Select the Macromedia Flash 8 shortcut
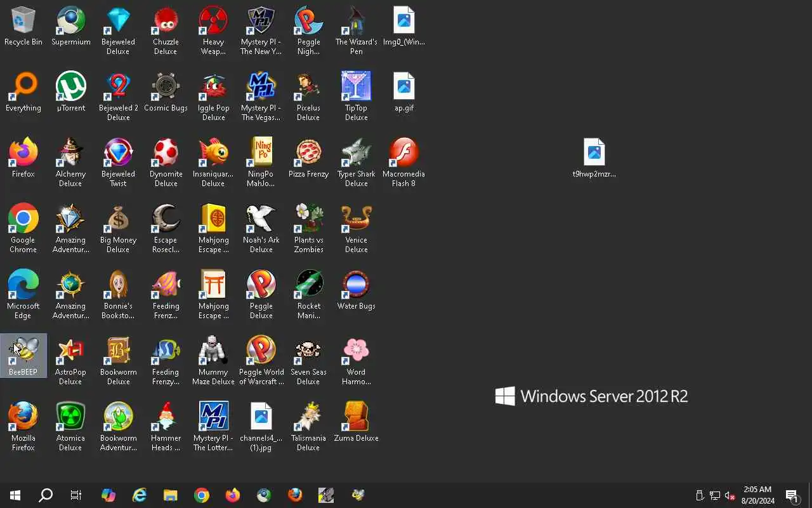 [404, 163]
